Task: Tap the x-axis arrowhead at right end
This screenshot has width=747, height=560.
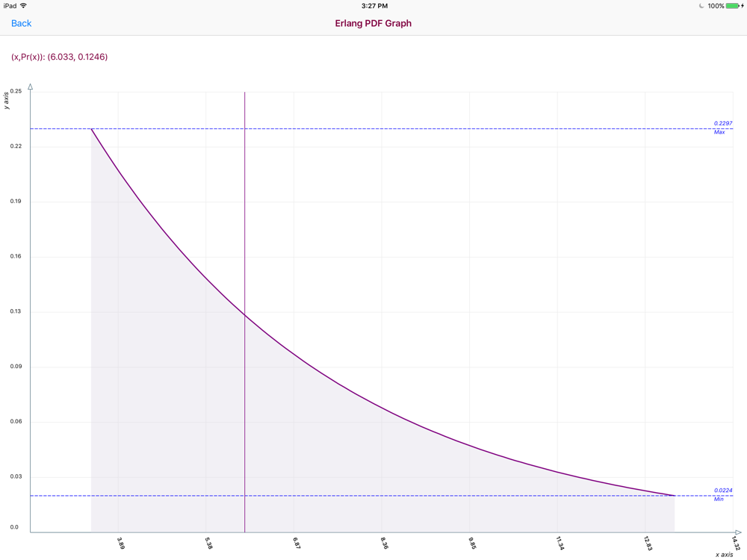Action: pos(738,532)
